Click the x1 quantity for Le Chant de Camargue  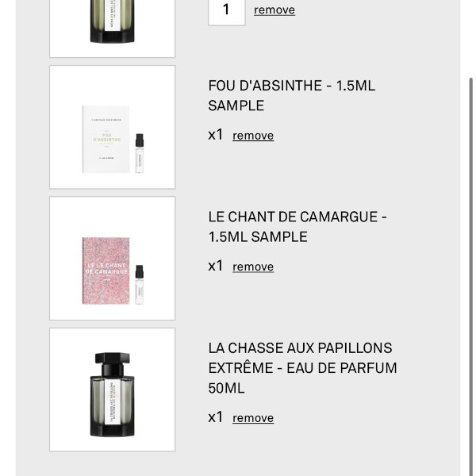coord(216,266)
